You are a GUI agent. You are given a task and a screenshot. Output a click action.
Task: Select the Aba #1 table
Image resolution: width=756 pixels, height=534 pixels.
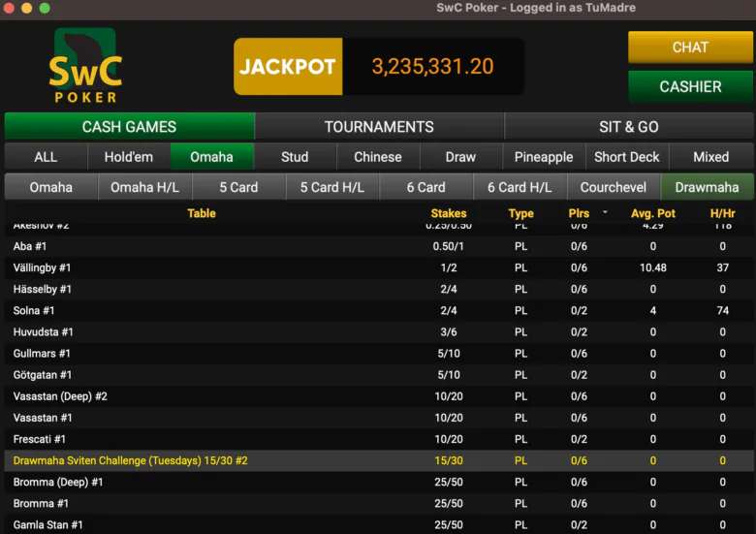(379, 246)
